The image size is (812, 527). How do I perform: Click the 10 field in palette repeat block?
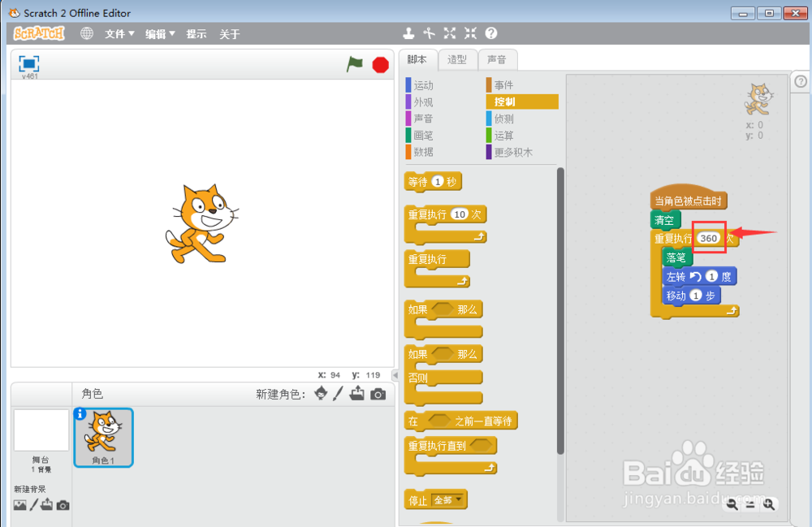[460, 214]
